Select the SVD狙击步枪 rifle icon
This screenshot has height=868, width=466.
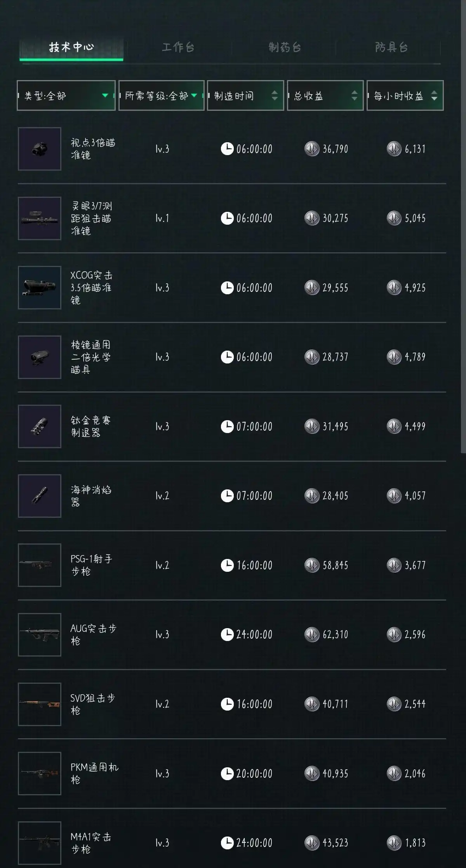40,704
